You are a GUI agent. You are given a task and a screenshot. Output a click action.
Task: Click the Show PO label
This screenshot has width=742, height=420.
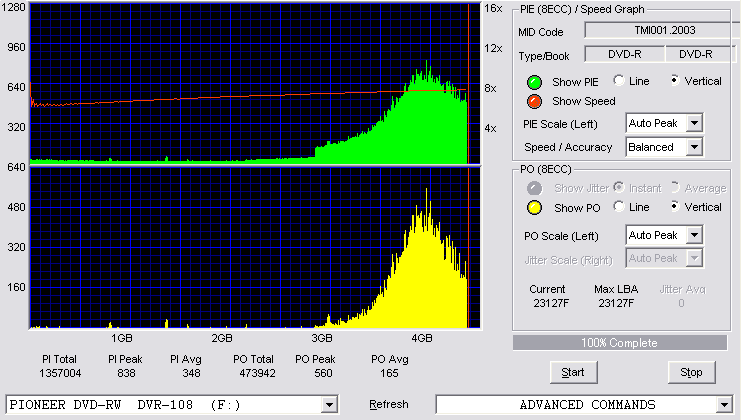pyautogui.click(x=577, y=208)
